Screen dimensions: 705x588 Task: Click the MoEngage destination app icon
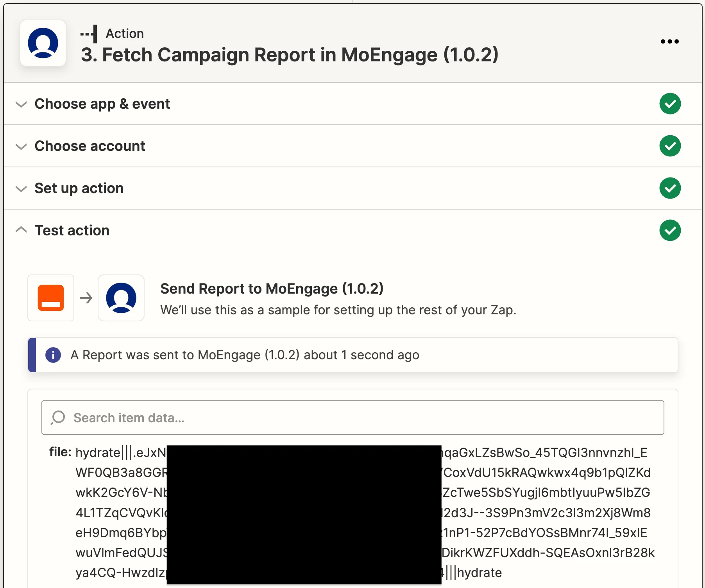tap(121, 298)
